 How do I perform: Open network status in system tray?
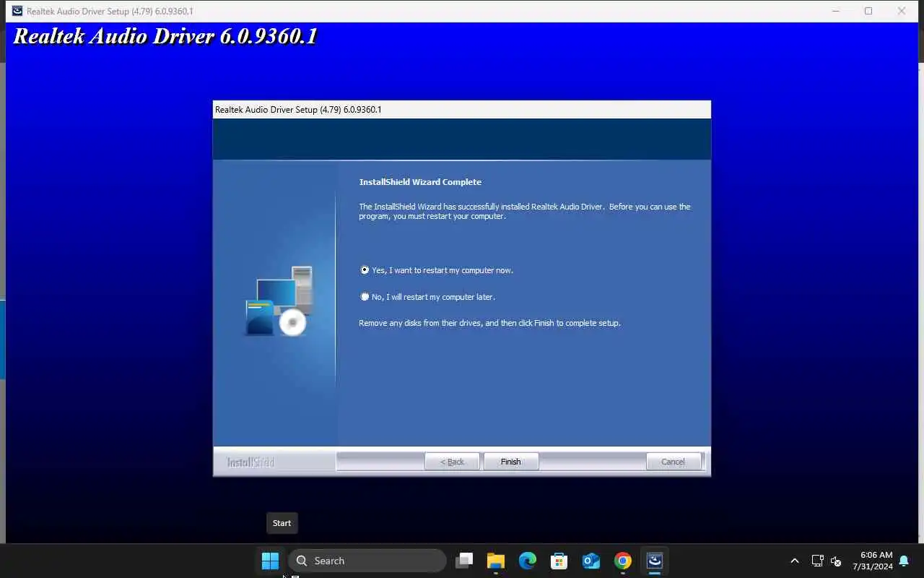tap(818, 561)
